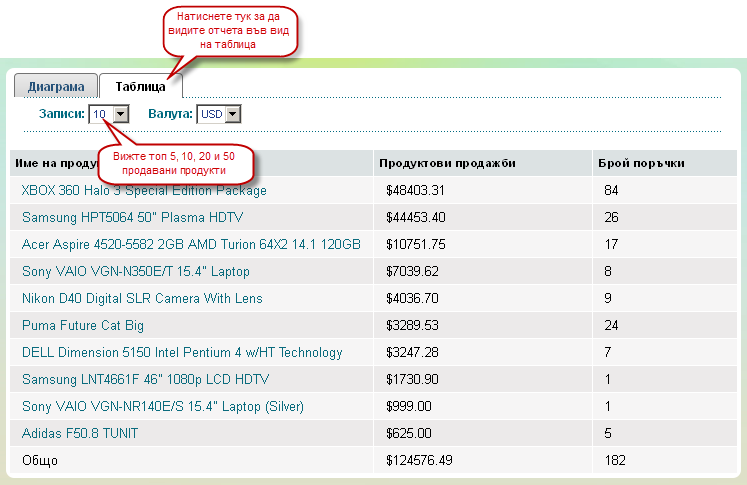
Task: Open Acer Aspire 4520-5582 product link
Action: tap(191, 244)
